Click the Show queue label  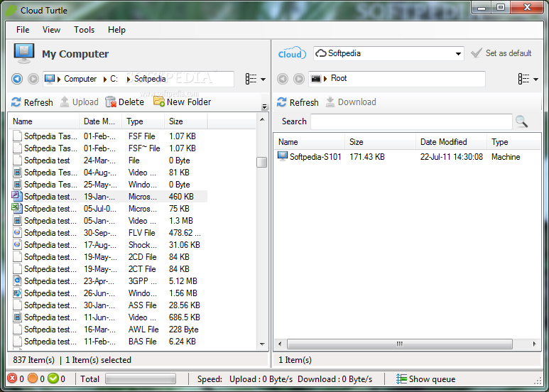(432, 379)
